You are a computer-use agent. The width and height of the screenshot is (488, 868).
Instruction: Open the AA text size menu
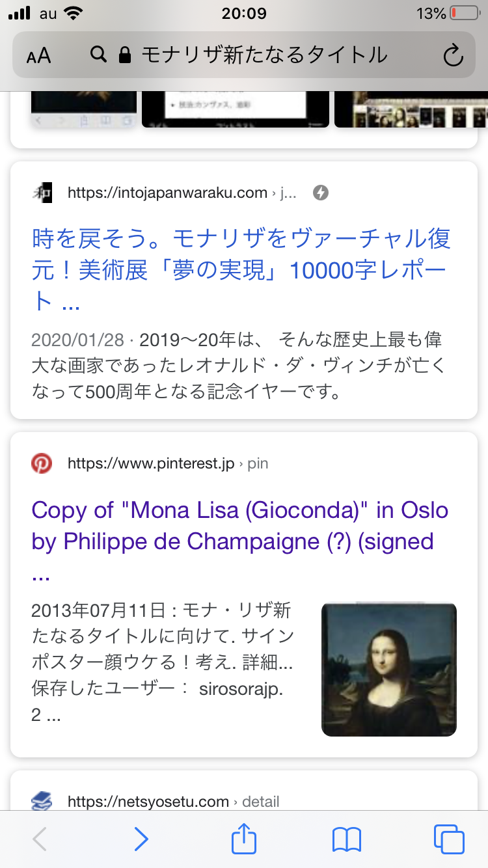39,56
